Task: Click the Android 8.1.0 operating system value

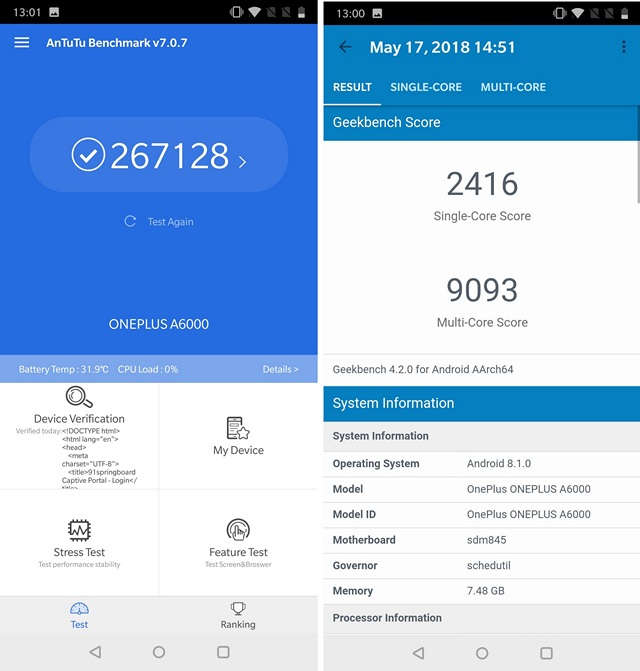Action: 499,463
